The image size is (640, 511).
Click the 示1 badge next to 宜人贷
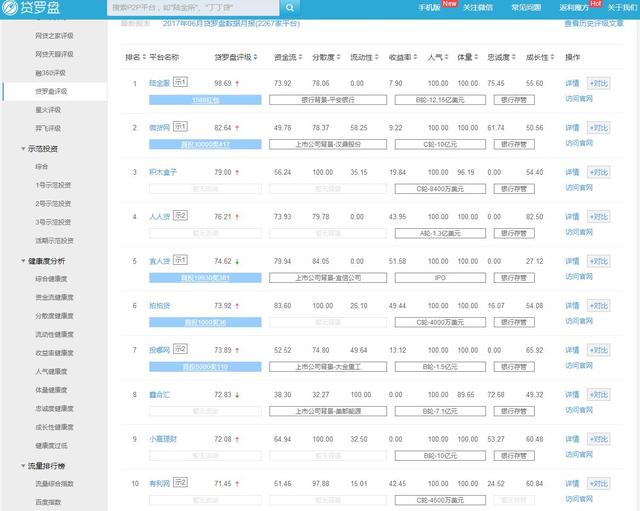coord(180,260)
